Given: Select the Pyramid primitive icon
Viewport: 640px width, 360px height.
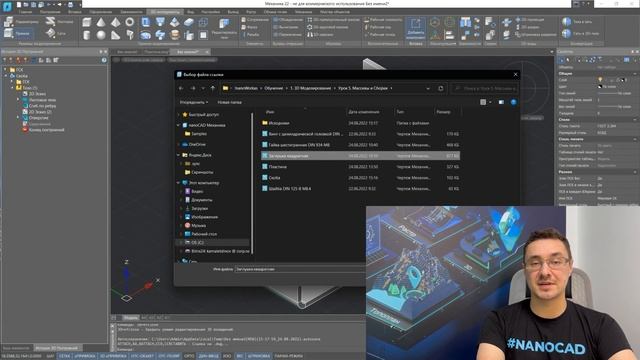Looking at the screenshot, I should pos(116,22).
